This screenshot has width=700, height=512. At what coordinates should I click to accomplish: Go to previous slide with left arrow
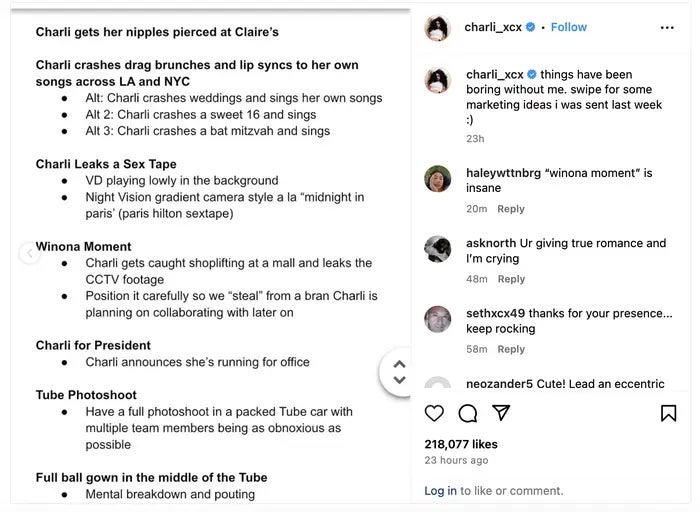pos(30,254)
